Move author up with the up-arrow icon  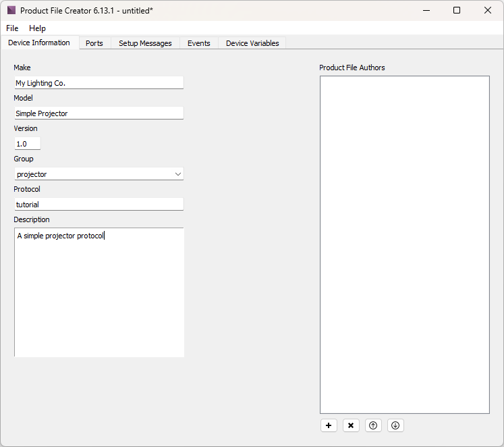click(373, 425)
